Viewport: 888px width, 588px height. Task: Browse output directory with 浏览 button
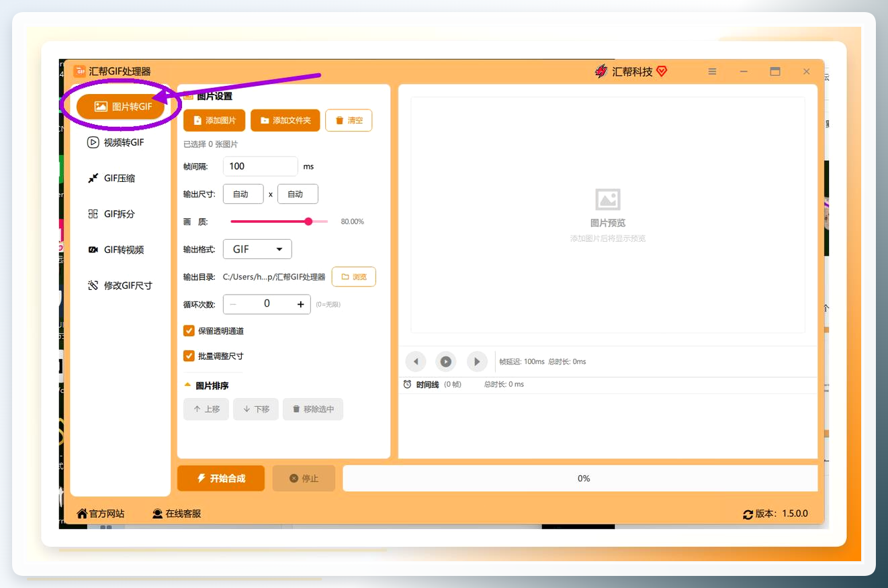[x=354, y=277]
